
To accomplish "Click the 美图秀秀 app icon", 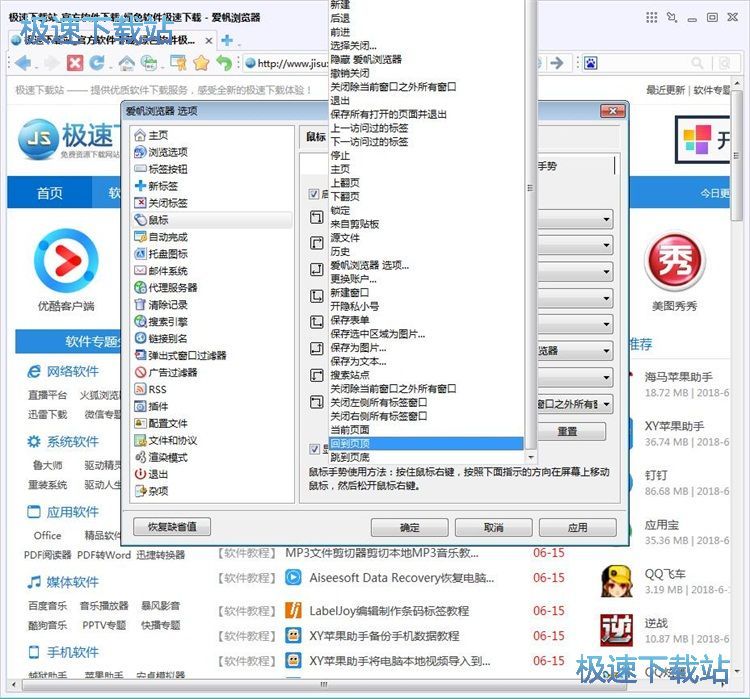I will click(x=674, y=261).
